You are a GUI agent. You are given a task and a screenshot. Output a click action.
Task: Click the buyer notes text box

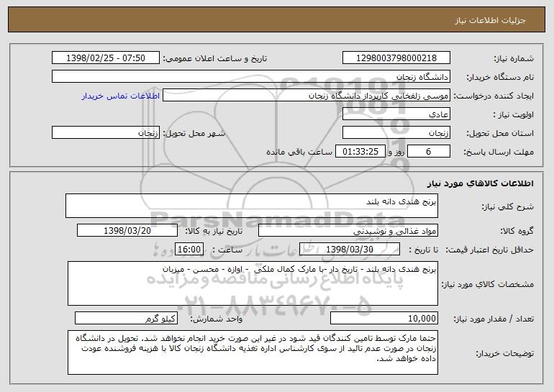click(253, 352)
